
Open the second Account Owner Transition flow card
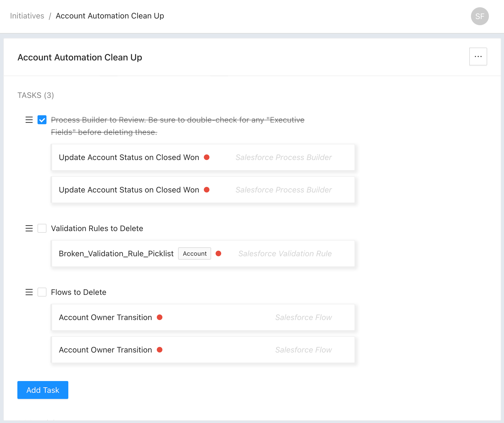coord(105,350)
